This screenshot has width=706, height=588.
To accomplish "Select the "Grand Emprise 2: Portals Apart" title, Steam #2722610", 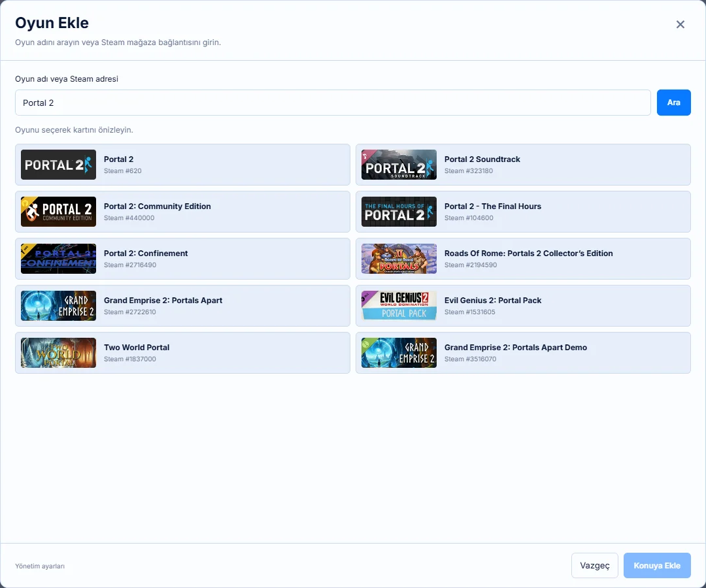I will [x=163, y=300].
